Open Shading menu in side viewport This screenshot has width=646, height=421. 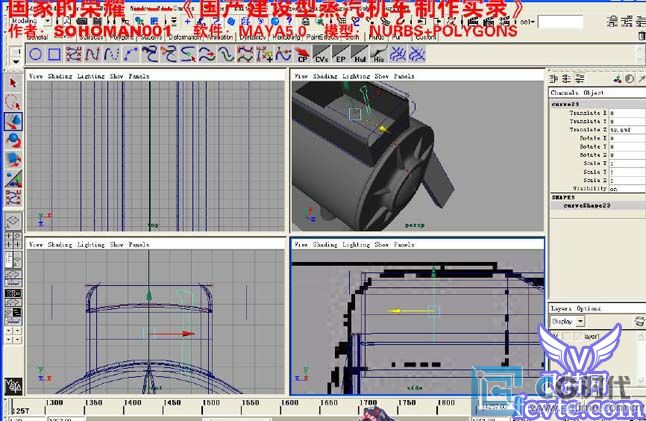325,245
